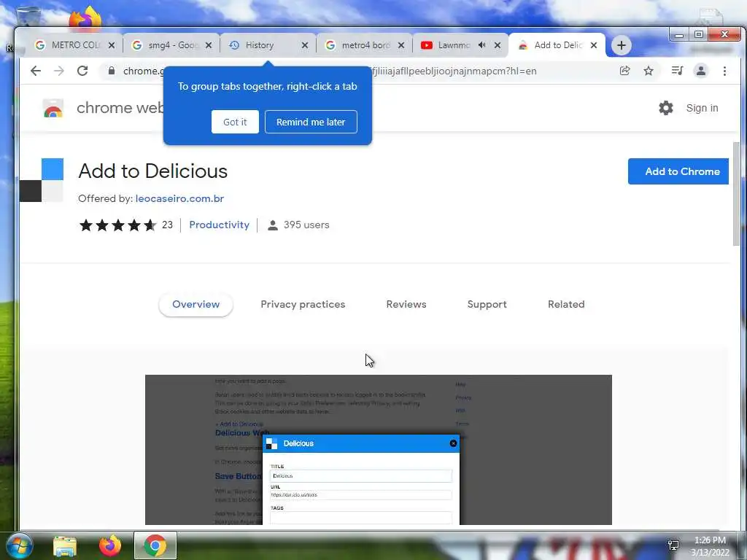
Task: Open File Explorer from the taskbar
Action: tap(65, 546)
